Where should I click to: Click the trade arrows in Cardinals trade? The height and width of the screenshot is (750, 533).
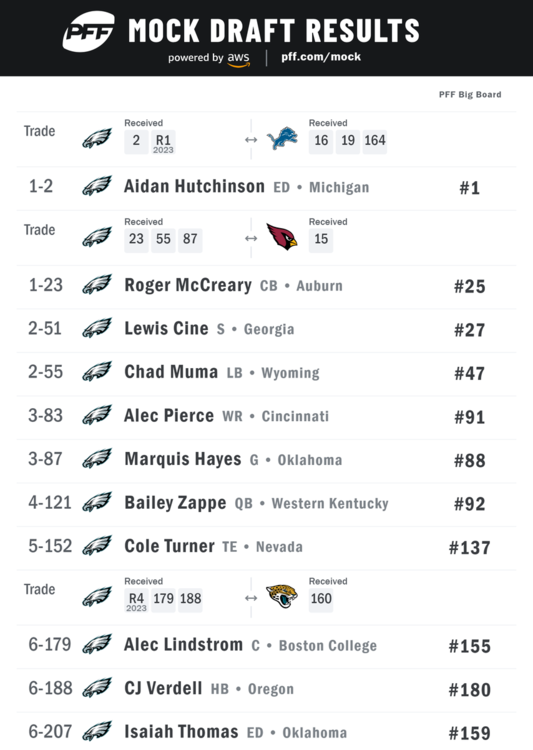(251, 238)
